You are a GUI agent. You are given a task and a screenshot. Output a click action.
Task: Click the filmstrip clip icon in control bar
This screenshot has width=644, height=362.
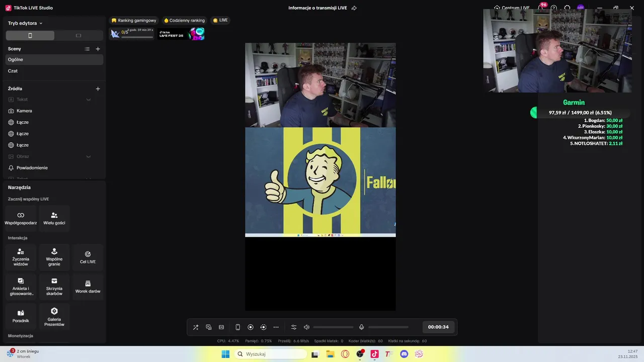(x=221, y=327)
